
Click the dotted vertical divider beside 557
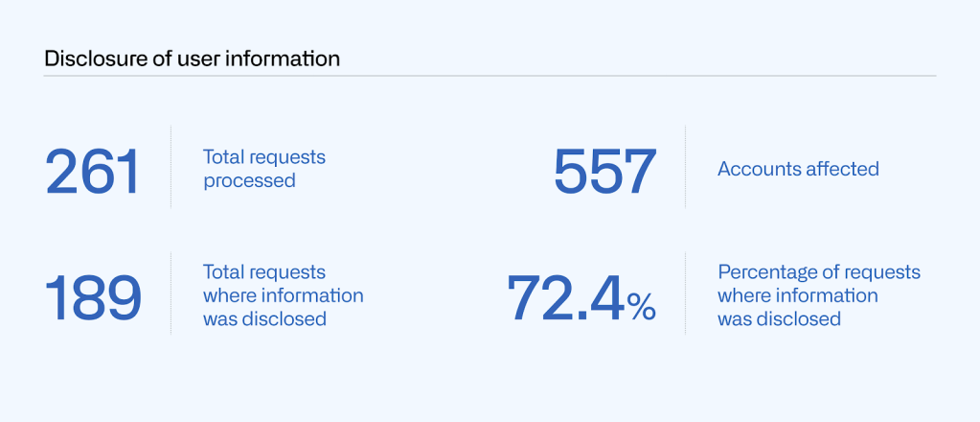pos(686,168)
